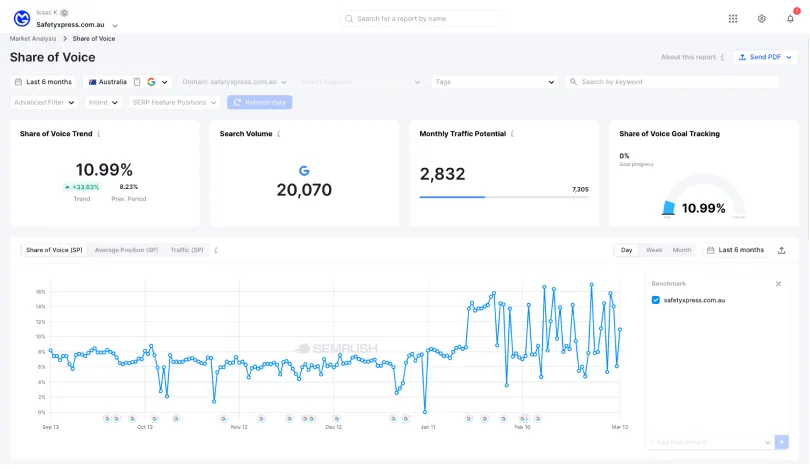The image size is (810, 469).
Task: Click the magnifier icon in the report search
Action: click(349, 19)
